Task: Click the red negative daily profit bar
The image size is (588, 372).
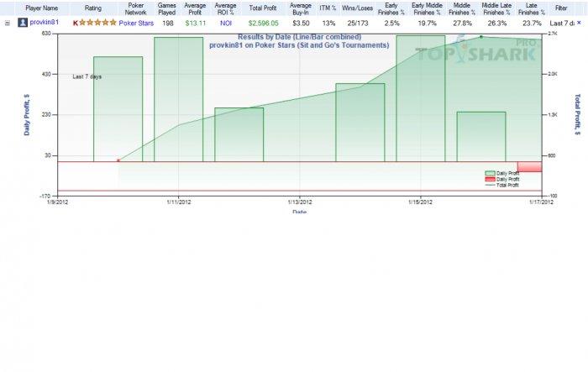Action: pyautogui.click(x=529, y=167)
